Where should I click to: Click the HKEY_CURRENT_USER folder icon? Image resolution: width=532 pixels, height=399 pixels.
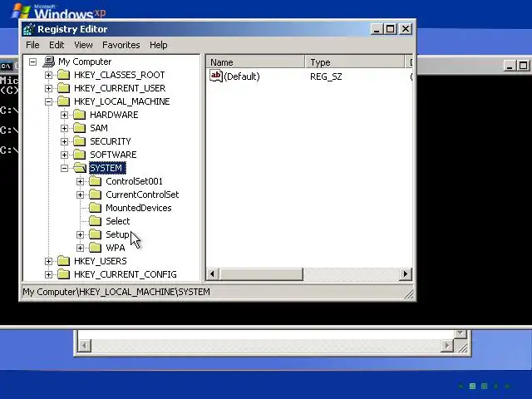[64, 88]
